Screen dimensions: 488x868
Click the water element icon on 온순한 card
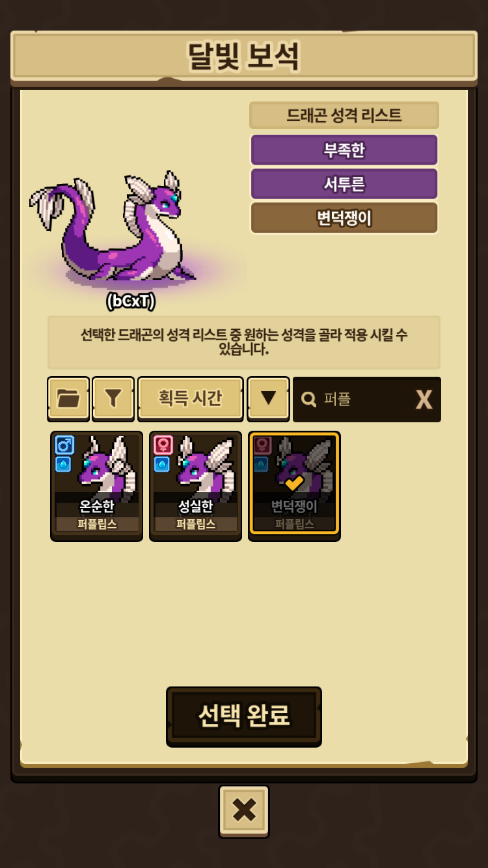pyautogui.click(x=63, y=464)
